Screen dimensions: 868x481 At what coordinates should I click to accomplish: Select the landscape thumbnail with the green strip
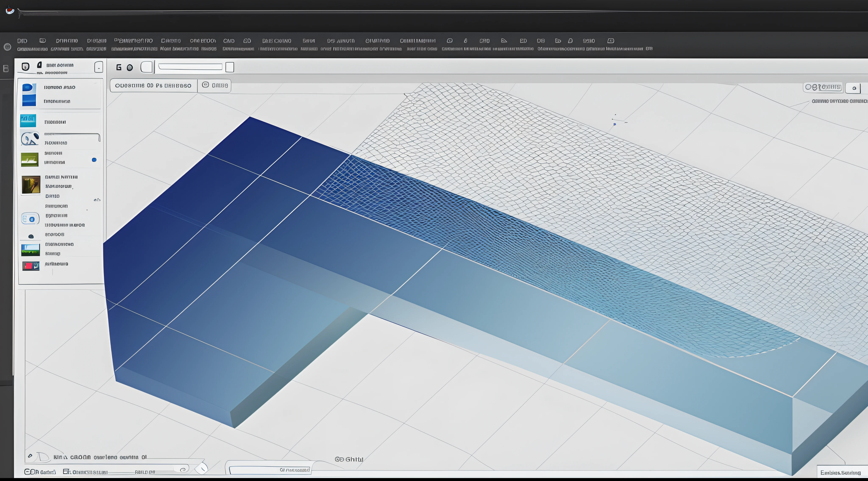30,250
